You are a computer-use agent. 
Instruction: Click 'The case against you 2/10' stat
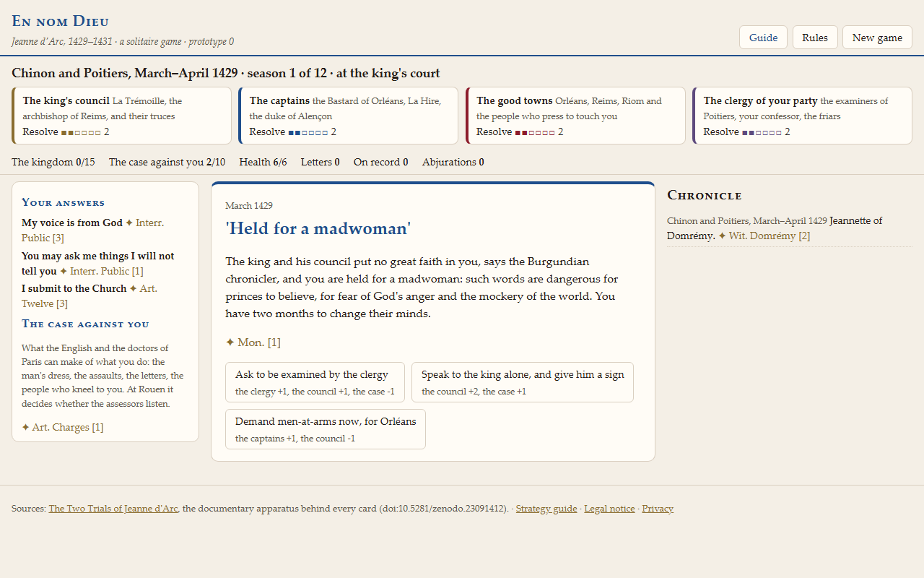click(x=167, y=163)
